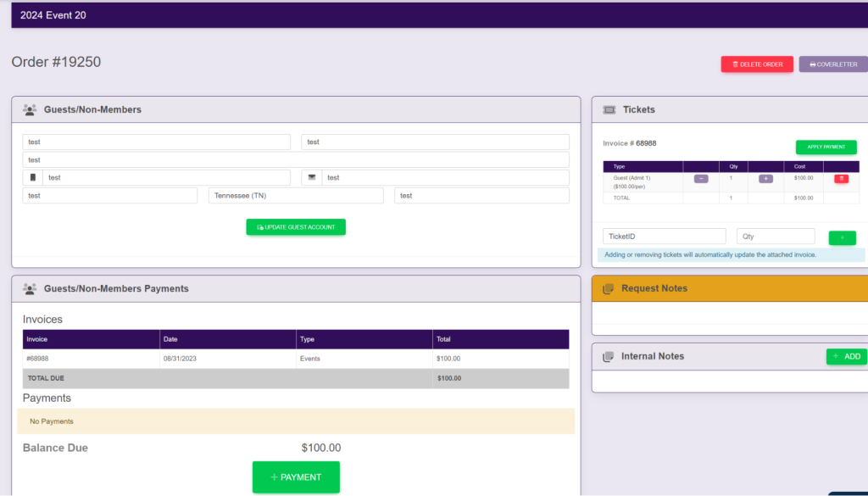868x496 pixels.
Task: Click into the Qty input field
Action: pyautogui.click(x=776, y=237)
